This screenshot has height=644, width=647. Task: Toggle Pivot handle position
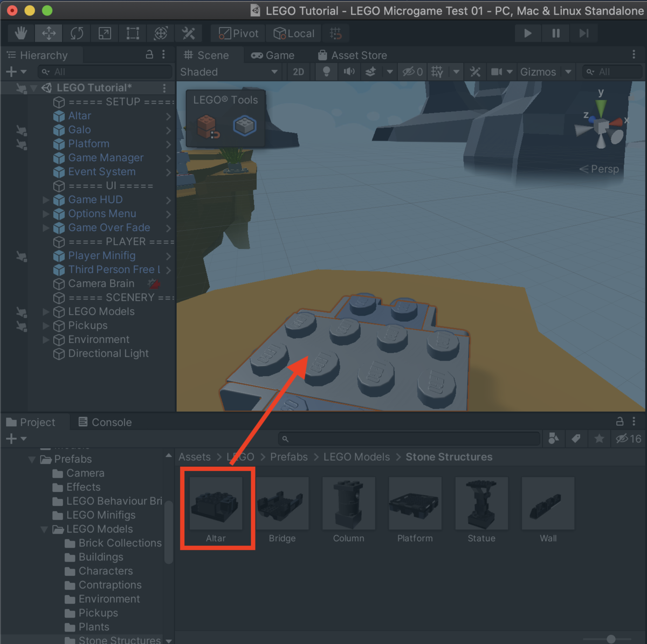[x=239, y=33]
